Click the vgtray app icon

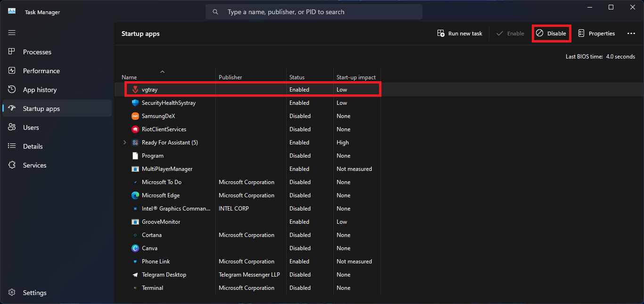(135, 89)
